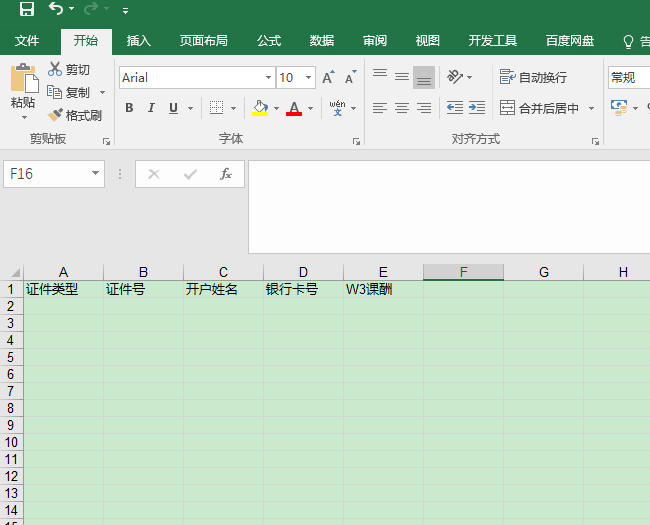
Task: Increase indent icon
Action: point(477,108)
